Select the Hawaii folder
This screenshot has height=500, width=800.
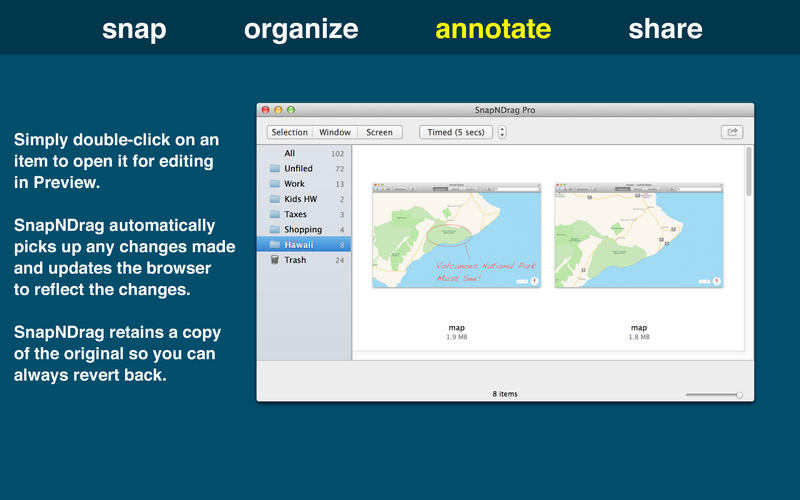tap(300, 244)
